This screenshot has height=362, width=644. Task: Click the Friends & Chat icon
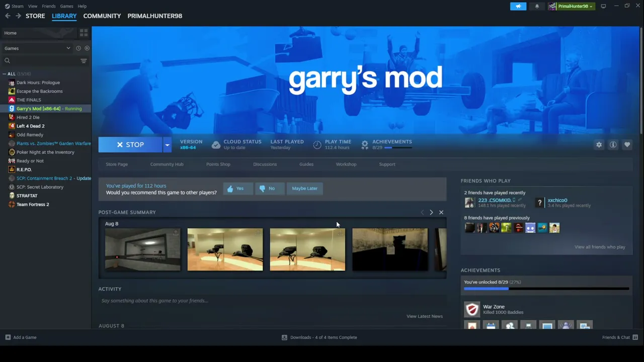(635, 337)
